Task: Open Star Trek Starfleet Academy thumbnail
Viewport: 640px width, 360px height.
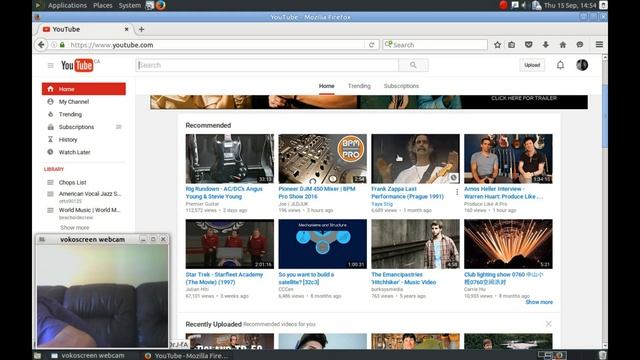Action: [x=230, y=244]
